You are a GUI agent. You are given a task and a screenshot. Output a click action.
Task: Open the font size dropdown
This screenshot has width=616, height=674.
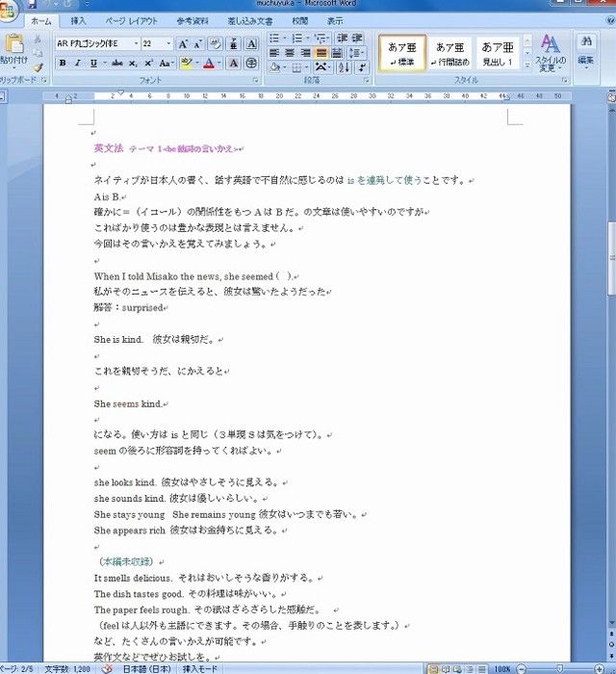(168, 43)
